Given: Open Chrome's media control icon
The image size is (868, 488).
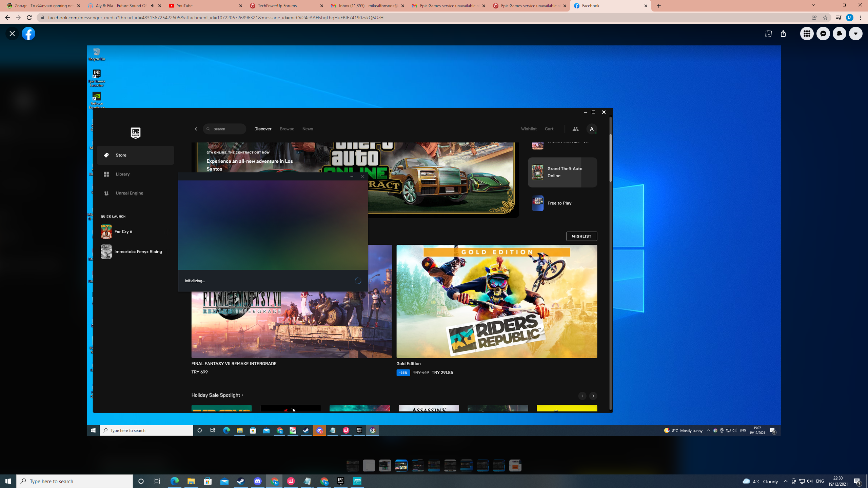Looking at the screenshot, I should (838, 18).
